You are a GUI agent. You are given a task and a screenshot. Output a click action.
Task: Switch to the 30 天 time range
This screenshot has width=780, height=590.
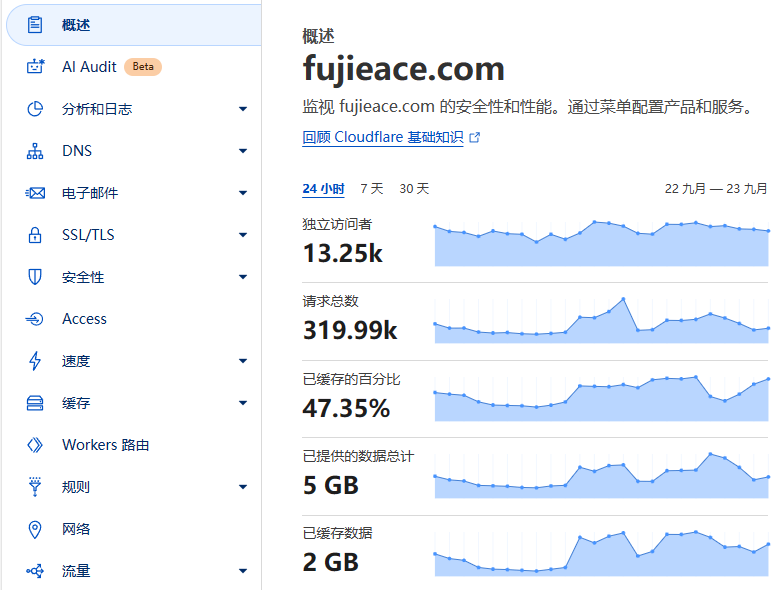[x=414, y=189]
